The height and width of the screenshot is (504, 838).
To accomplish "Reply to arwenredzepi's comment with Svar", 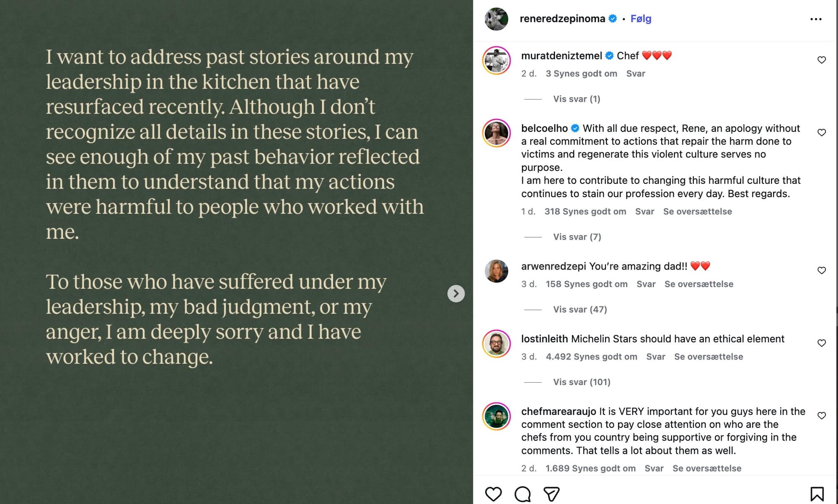I will tap(646, 284).
